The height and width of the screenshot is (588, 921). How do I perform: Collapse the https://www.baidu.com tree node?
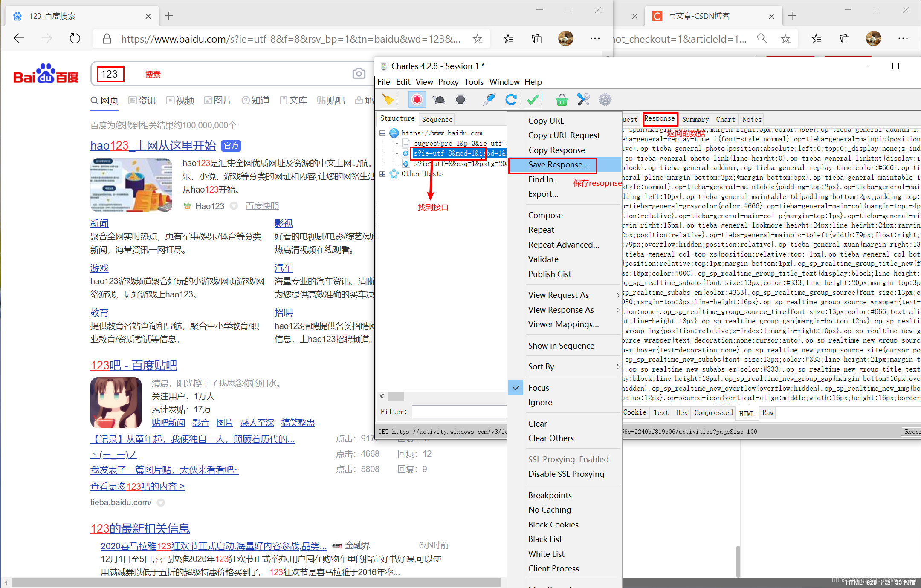[382, 133]
